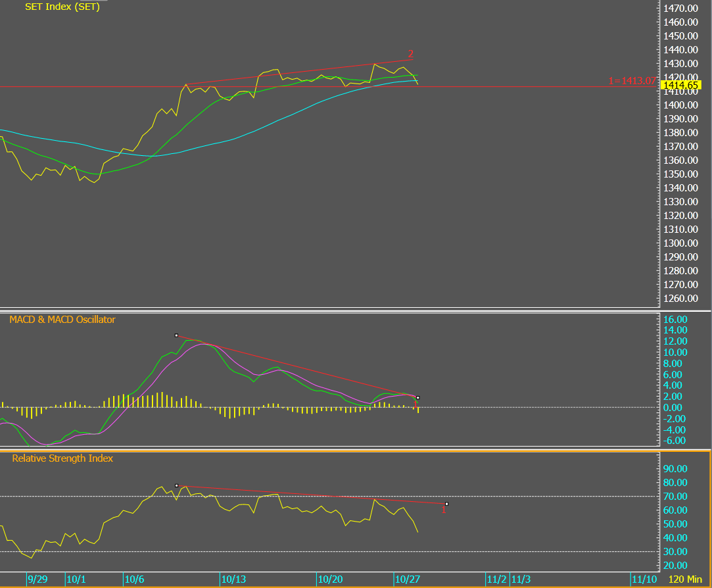The width and height of the screenshot is (712, 588).
Task: Select the MACD & MACD Oscillator pane label
Action: pyautogui.click(x=62, y=320)
